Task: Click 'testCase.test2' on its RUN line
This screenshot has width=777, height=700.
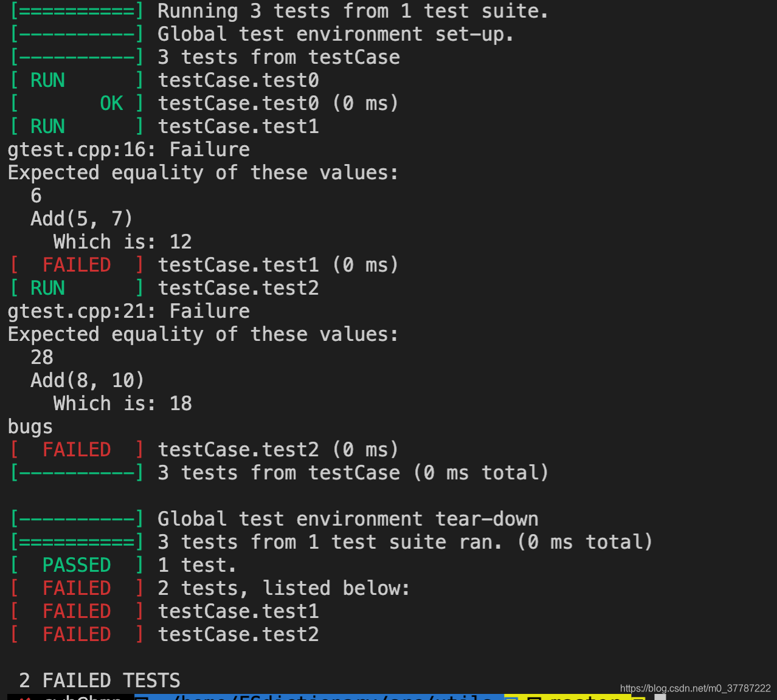Action: click(238, 289)
